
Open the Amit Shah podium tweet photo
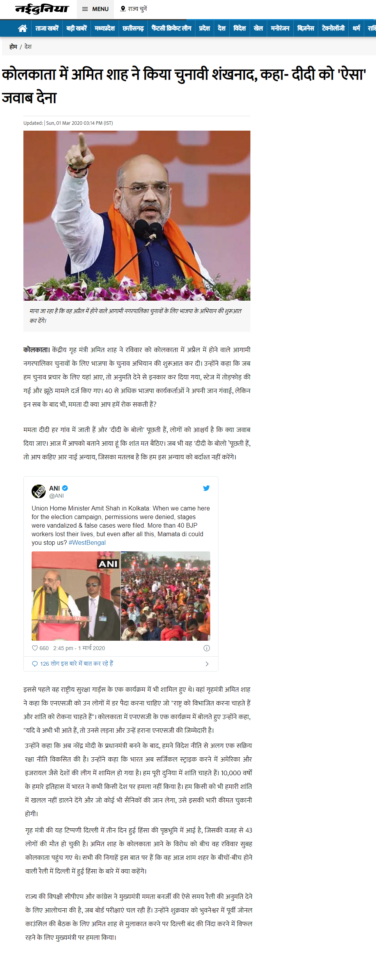(76, 596)
